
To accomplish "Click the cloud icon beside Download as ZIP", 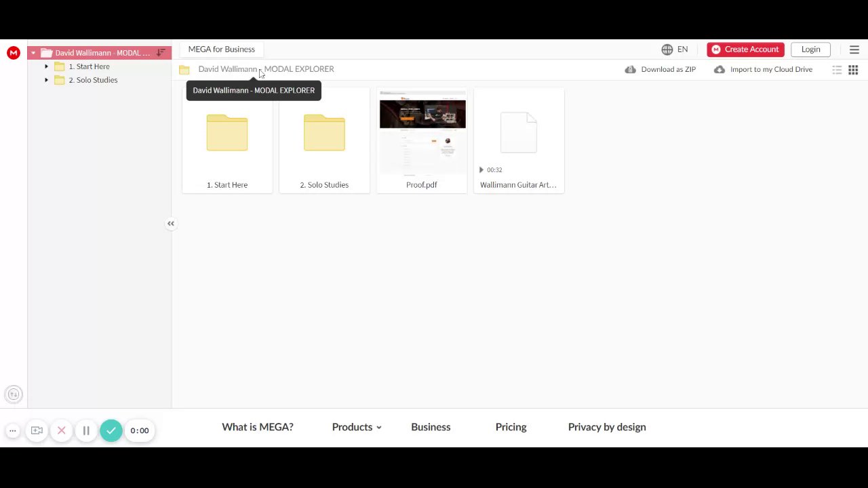I will [x=631, y=69].
